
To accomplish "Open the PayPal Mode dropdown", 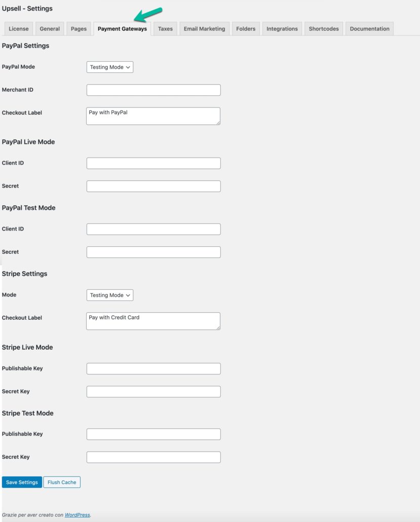I will tap(109, 67).
